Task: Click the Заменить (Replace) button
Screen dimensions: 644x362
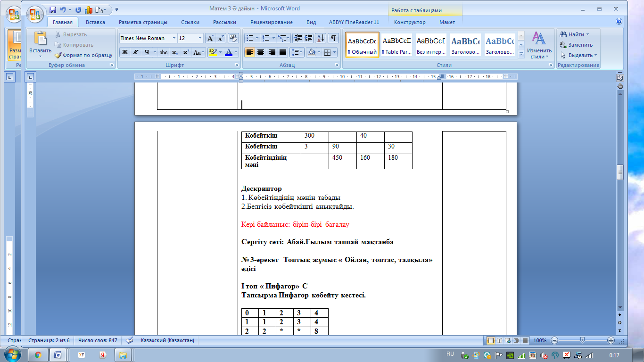Action: tap(576, 45)
